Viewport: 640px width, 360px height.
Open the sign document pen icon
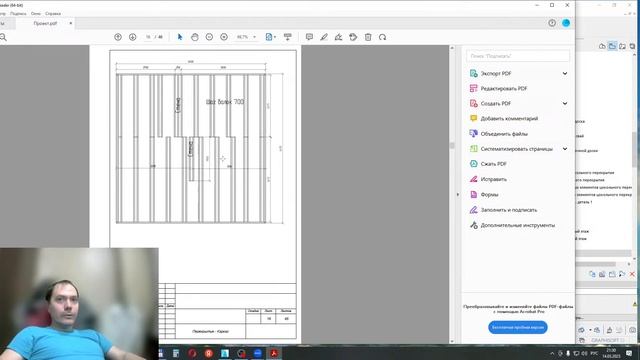tap(338, 37)
